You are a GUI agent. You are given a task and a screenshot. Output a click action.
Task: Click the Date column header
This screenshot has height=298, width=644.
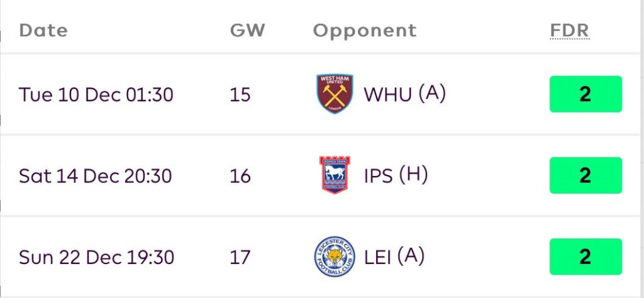point(43,30)
